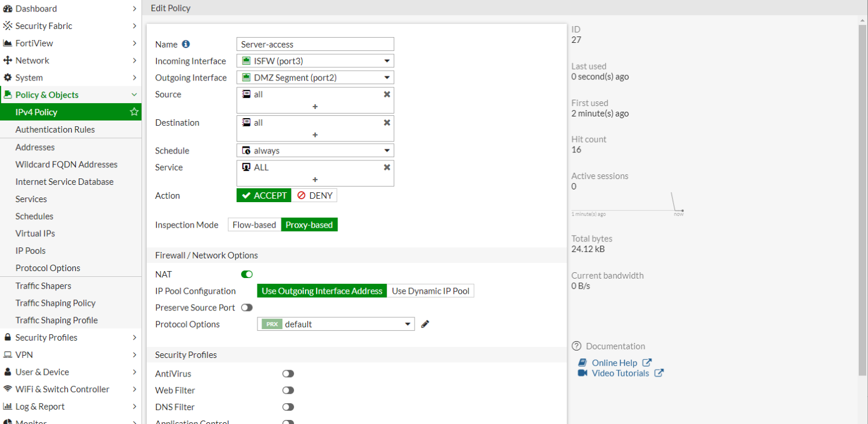Open the Schedule dropdown
The width and height of the screenshot is (868, 424).
(315, 151)
